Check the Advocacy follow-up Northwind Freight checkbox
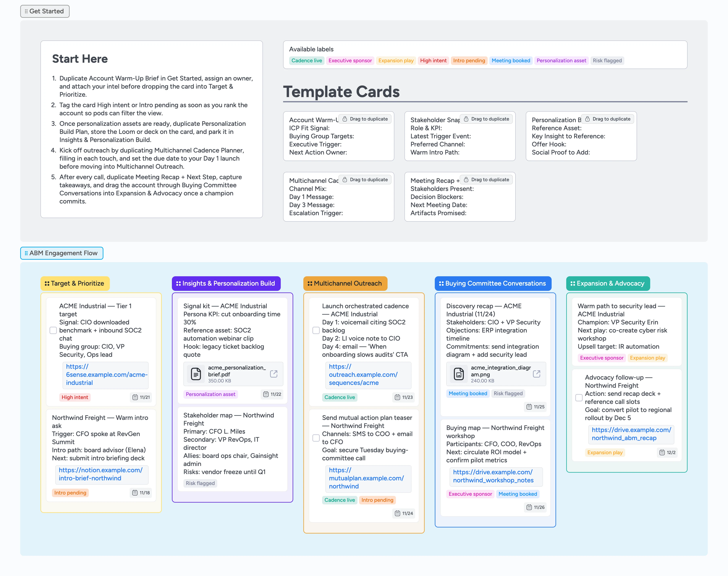Screen dimensions: 728x576 pyautogui.click(x=579, y=398)
